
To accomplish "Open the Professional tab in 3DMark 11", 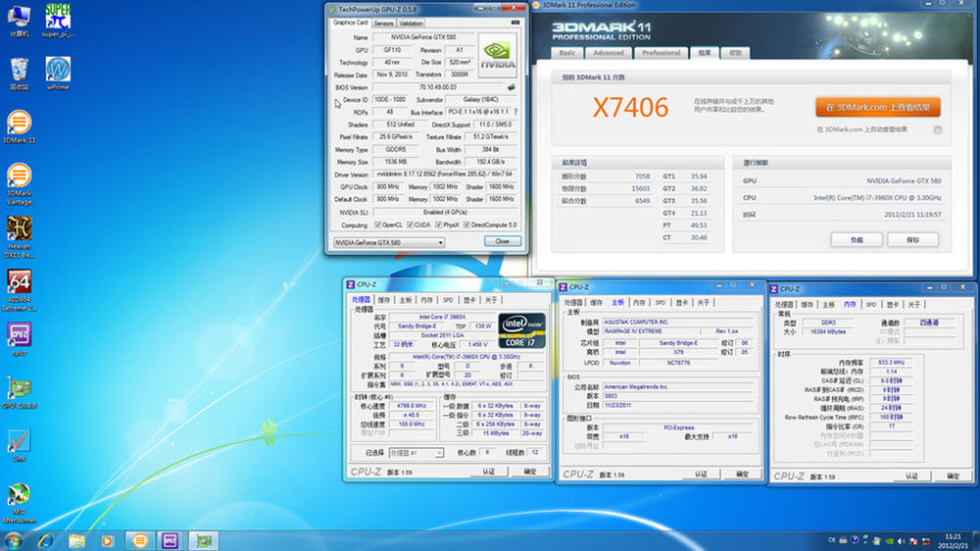I will coord(661,53).
